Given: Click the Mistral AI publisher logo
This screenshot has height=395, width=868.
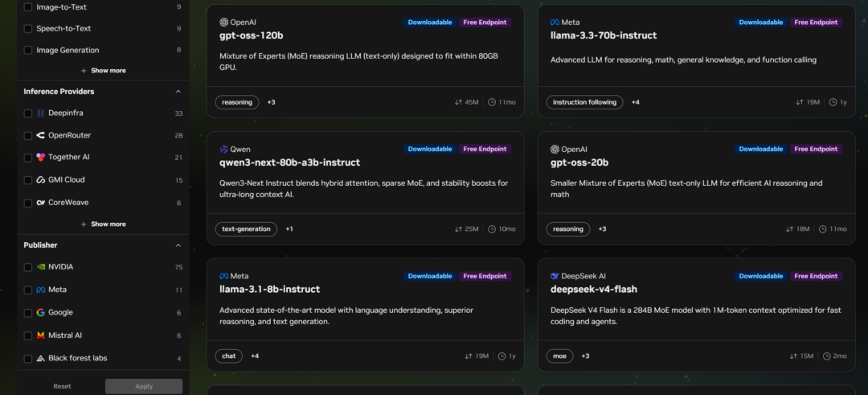Looking at the screenshot, I should (x=40, y=335).
